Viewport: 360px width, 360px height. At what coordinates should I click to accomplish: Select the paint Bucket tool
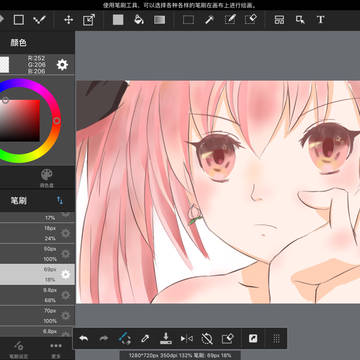[139, 20]
